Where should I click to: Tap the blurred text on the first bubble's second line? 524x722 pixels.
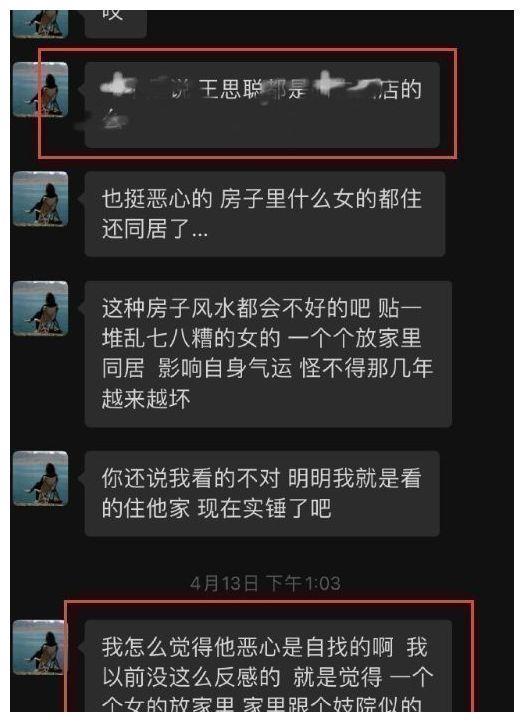[x=114, y=120]
